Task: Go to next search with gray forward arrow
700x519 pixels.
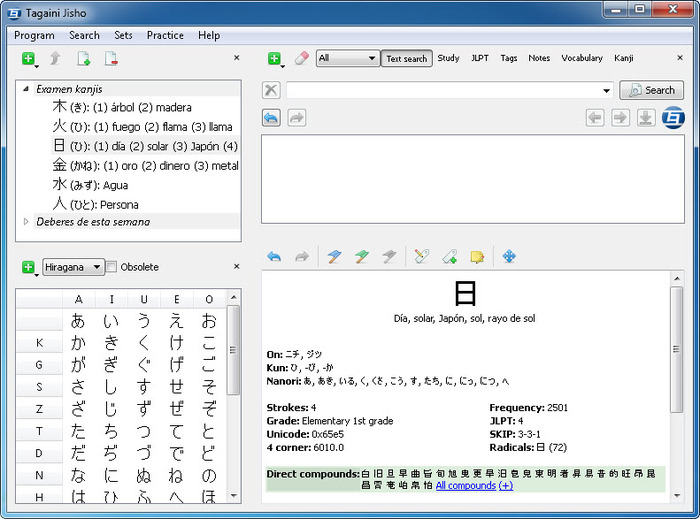Action: 297,118
